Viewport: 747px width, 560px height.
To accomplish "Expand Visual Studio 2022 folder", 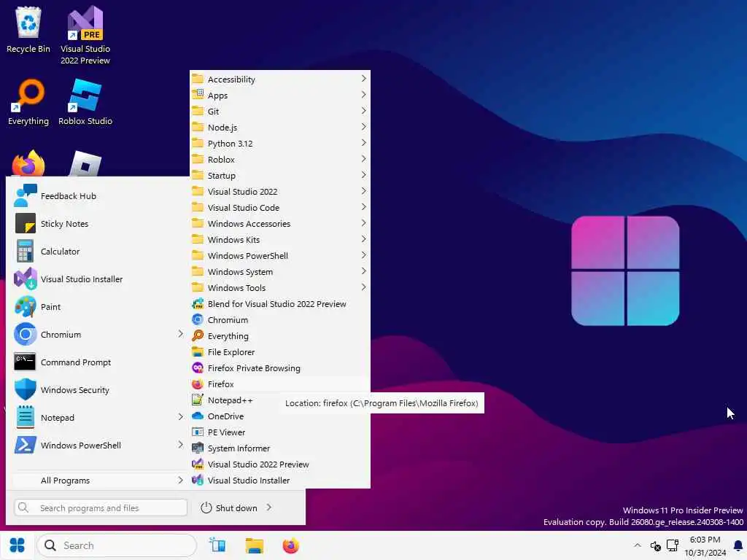I will (279, 192).
